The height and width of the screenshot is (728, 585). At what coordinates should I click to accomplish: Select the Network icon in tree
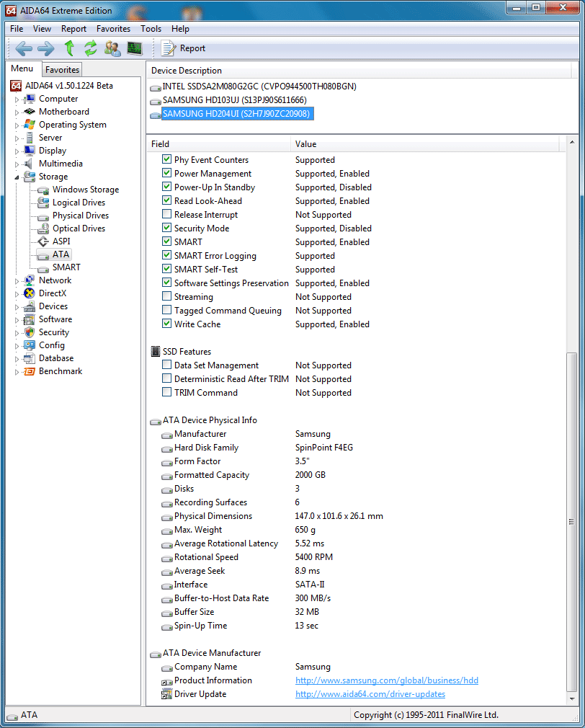30,280
